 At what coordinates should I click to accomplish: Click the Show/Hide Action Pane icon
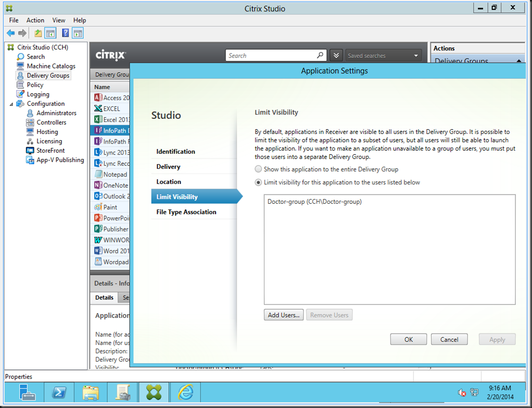coord(78,33)
